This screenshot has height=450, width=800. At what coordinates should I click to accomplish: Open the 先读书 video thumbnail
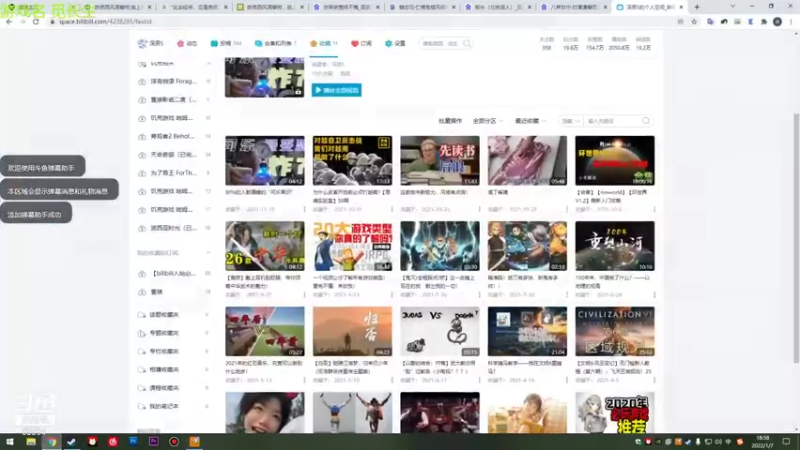click(x=440, y=160)
